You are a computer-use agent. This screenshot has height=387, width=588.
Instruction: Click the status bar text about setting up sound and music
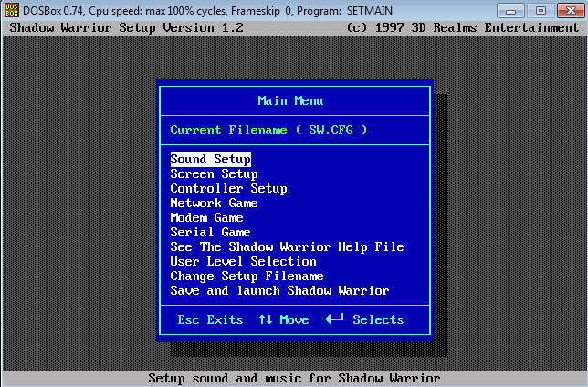294,379
